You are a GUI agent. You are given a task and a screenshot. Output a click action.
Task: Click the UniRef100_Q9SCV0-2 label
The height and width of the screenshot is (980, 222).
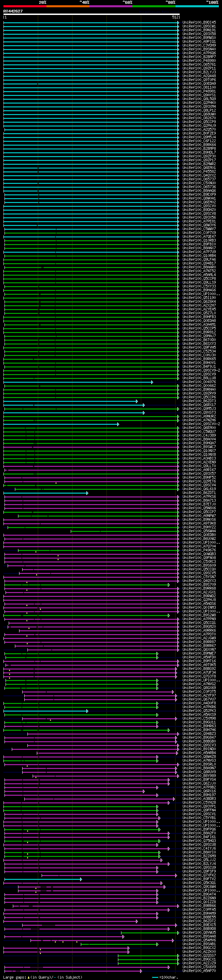(201, 424)
